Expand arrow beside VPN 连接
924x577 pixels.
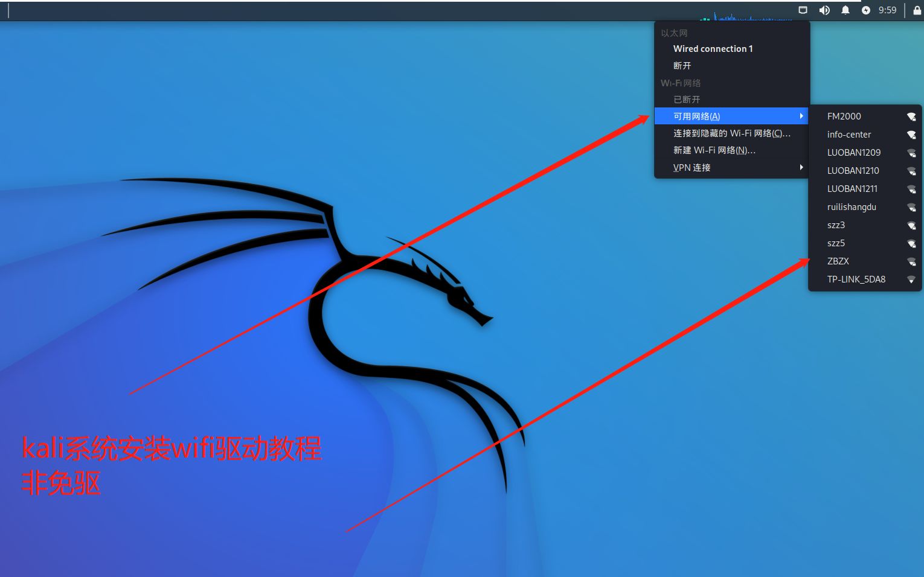[x=801, y=167]
